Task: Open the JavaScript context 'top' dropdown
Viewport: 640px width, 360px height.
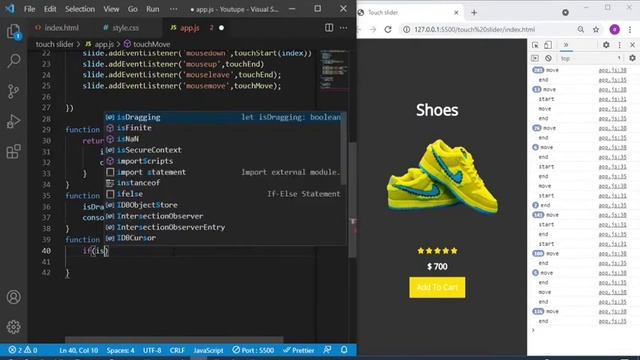Action: 591,58
